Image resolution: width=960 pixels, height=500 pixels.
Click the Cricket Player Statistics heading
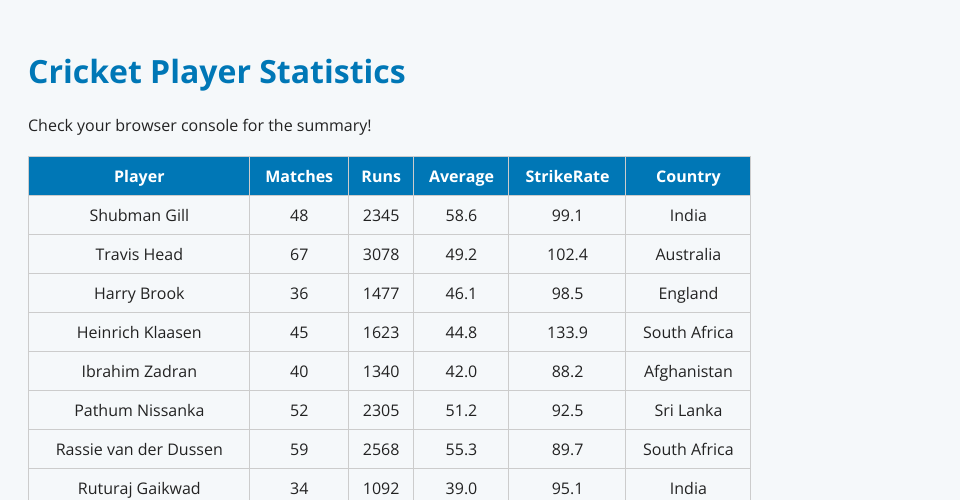point(217,72)
